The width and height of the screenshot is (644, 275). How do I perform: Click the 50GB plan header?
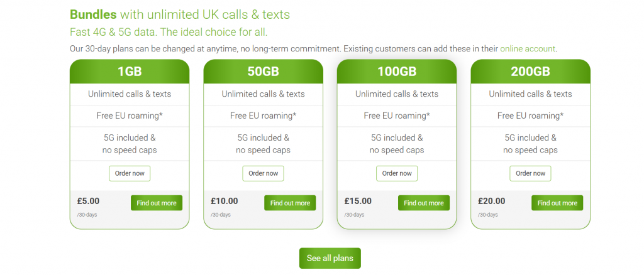click(x=263, y=72)
